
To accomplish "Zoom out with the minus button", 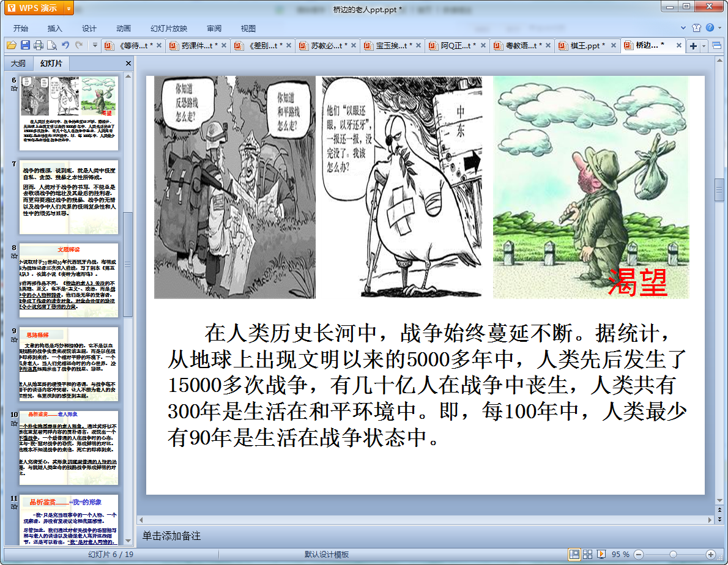I will (639, 555).
